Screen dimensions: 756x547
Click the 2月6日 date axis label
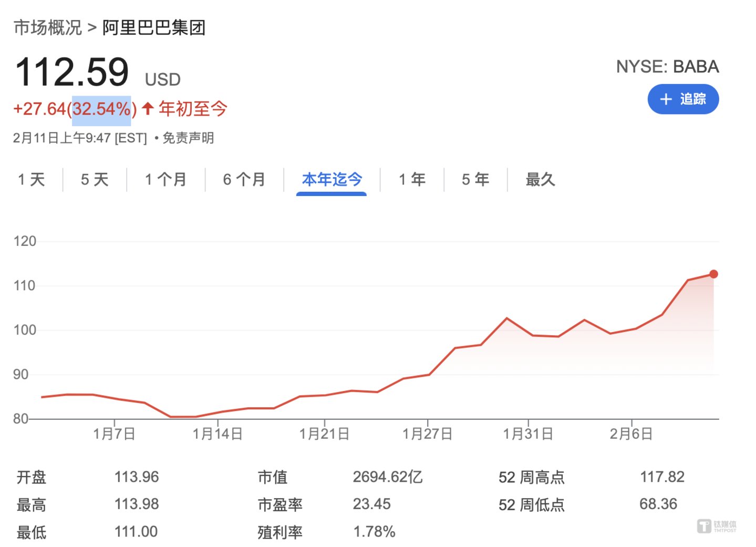tap(631, 434)
